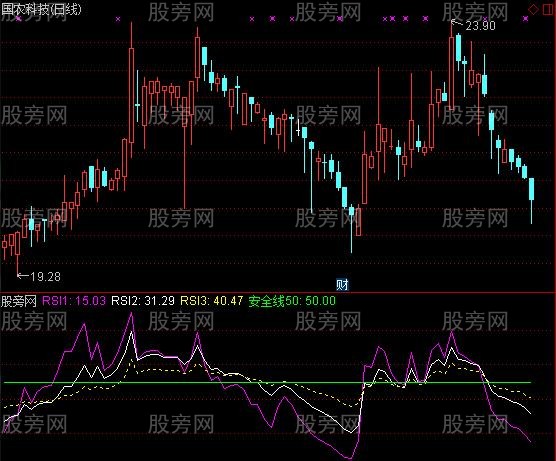The width and height of the screenshot is (556, 461).
Task: Click the 国农科技(日线) chart title
Action: (41, 9)
